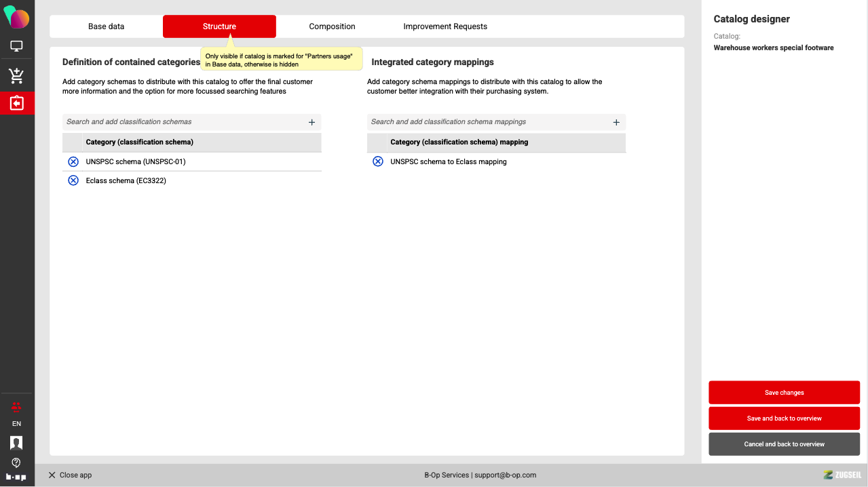868x487 pixels.
Task: Click plus icon to add classification schema
Action: 312,122
